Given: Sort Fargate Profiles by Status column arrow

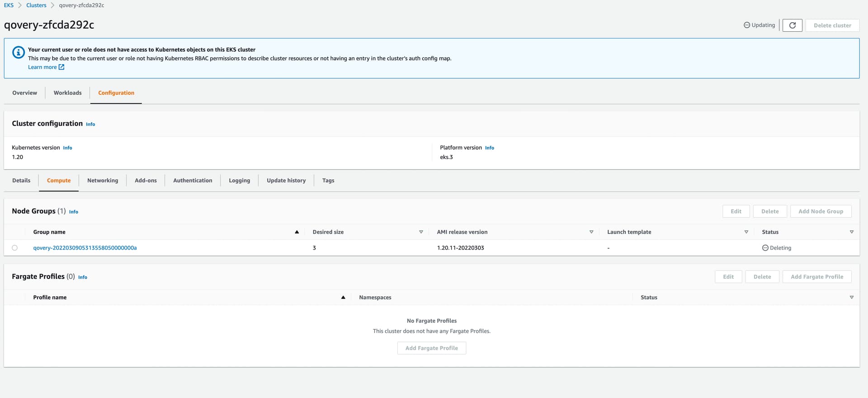Looking at the screenshot, I should [852, 298].
